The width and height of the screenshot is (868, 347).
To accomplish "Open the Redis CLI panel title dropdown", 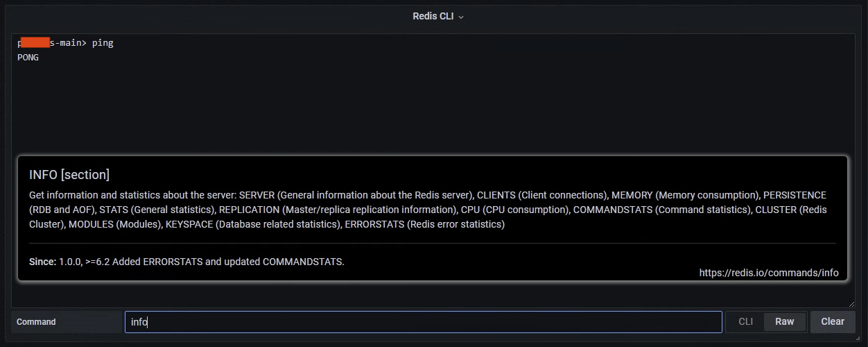I will (x=438, y=16).
